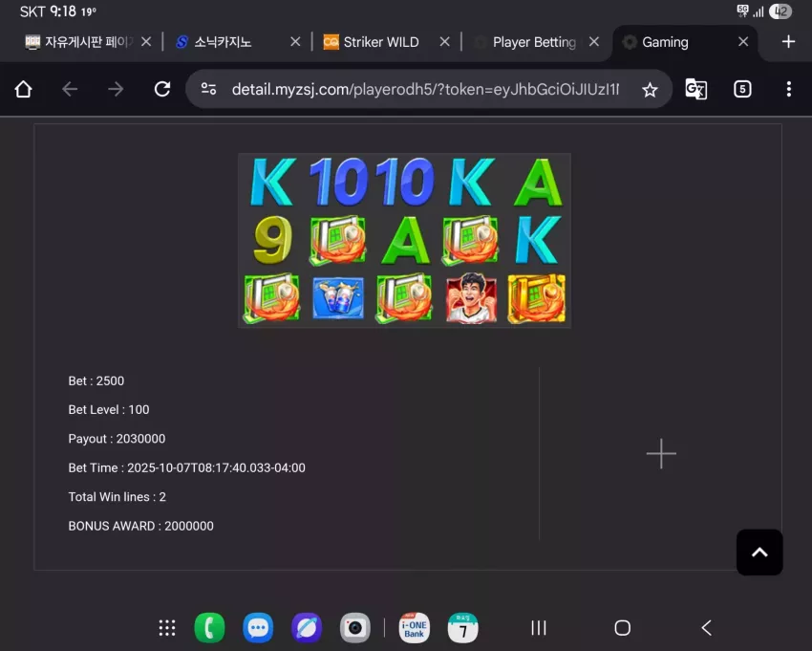Open the Messages app
Image resolution: width=812 pixels, height=651 pixels.
pyautogui.click(x=258, y=628)
